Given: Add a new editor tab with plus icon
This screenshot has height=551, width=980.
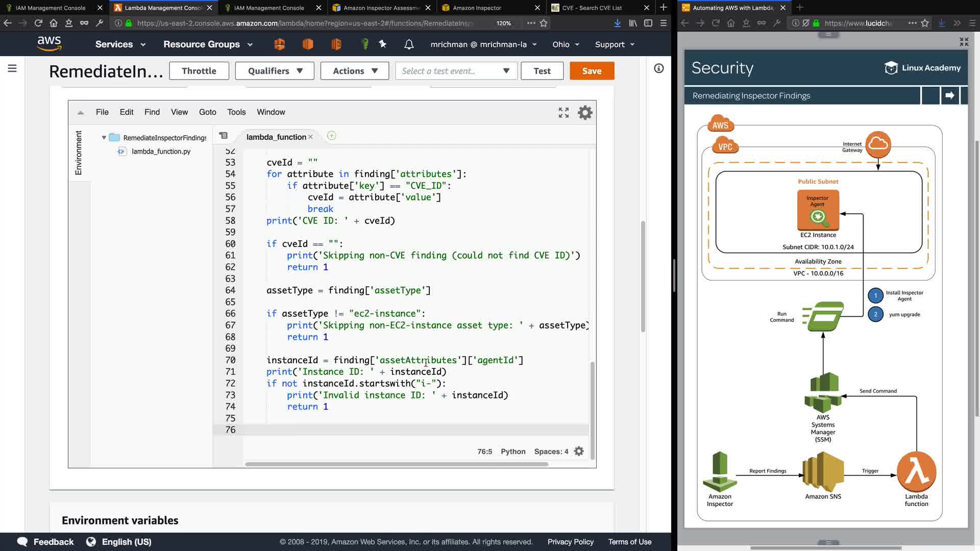Looking at the screenshot, I should [x=331, y=136].
